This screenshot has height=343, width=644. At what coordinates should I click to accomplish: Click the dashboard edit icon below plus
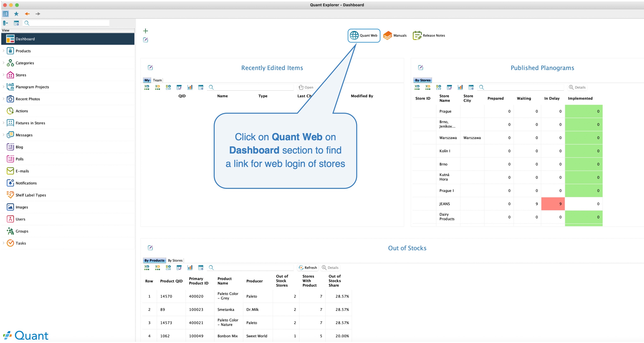[x=146, y=40]
